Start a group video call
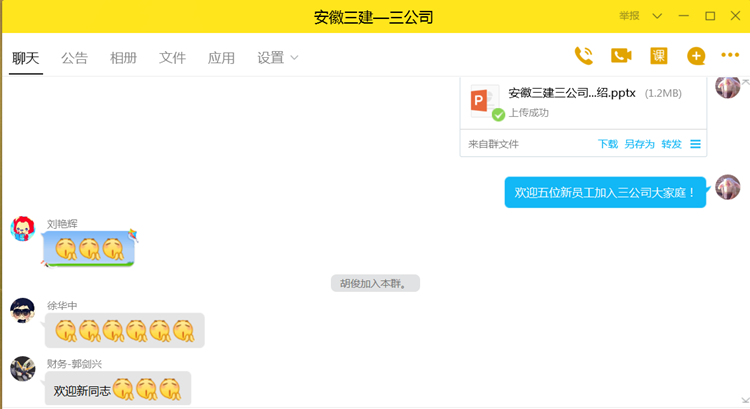The height and width of the screenshot is (409, 750). [x=621, y=56]
